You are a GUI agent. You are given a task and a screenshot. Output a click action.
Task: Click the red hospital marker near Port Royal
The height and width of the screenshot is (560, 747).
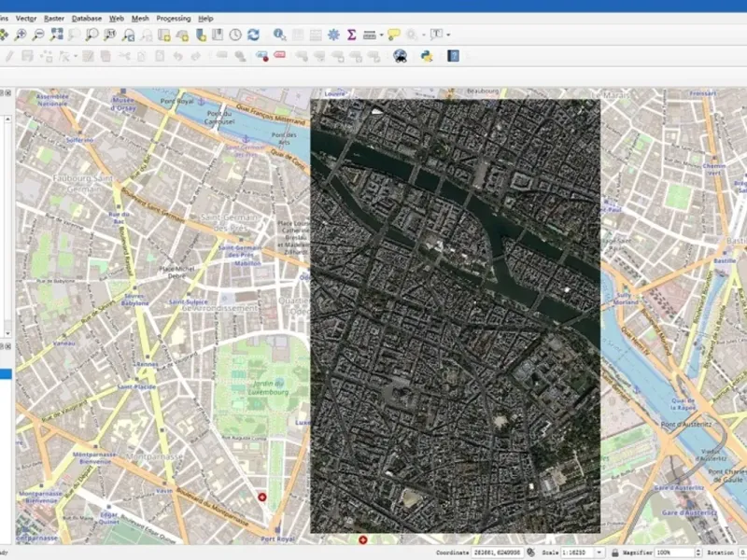pos(261,497)
